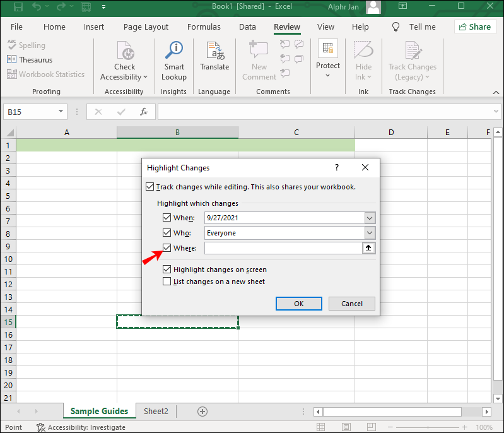Click the insert function fx icon
Screen dimensions: 504x433
pyautogui.click(x=144, y=112)
